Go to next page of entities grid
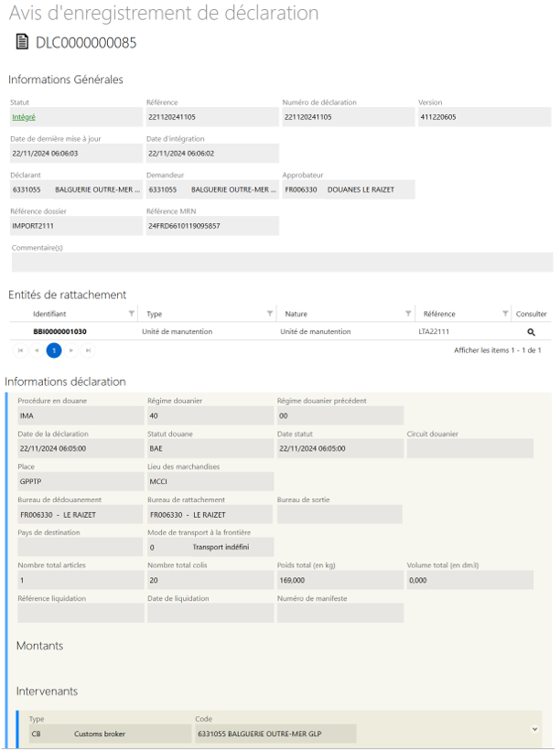This screenshot has height=751, width=560. [71, 350]
